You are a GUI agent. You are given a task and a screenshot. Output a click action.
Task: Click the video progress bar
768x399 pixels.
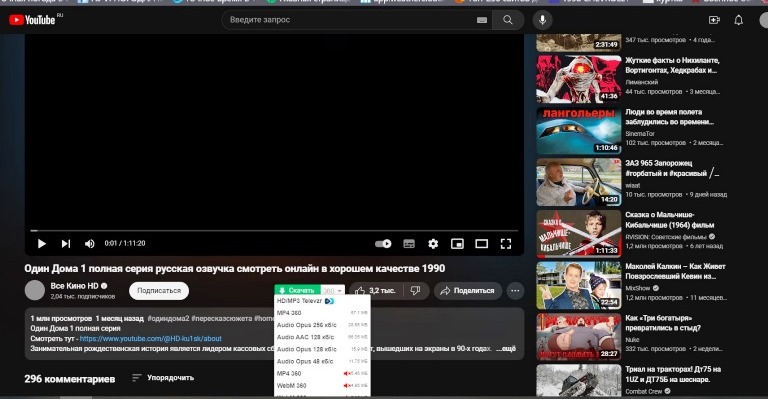pos(274,230)
